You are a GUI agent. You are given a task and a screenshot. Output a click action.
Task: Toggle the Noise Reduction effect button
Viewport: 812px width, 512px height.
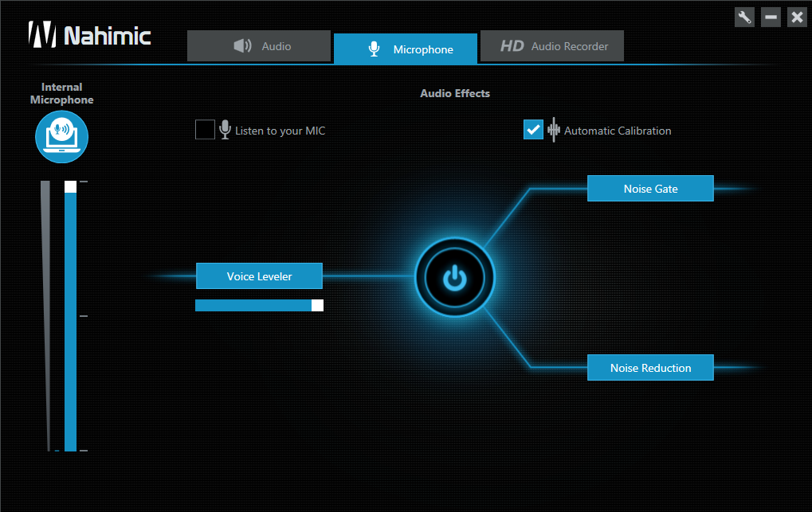650,368
